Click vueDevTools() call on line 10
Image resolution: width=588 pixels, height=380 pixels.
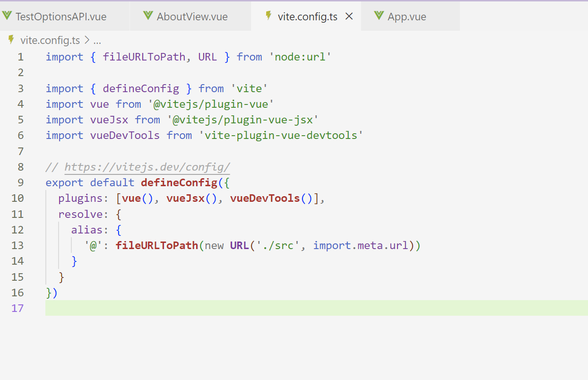tap(271, 199)
